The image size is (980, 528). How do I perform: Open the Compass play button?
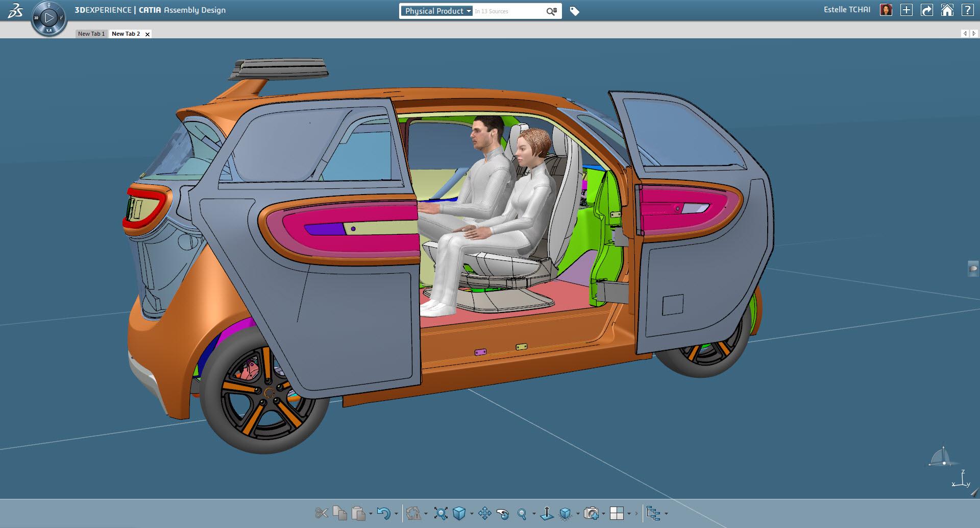49,18
